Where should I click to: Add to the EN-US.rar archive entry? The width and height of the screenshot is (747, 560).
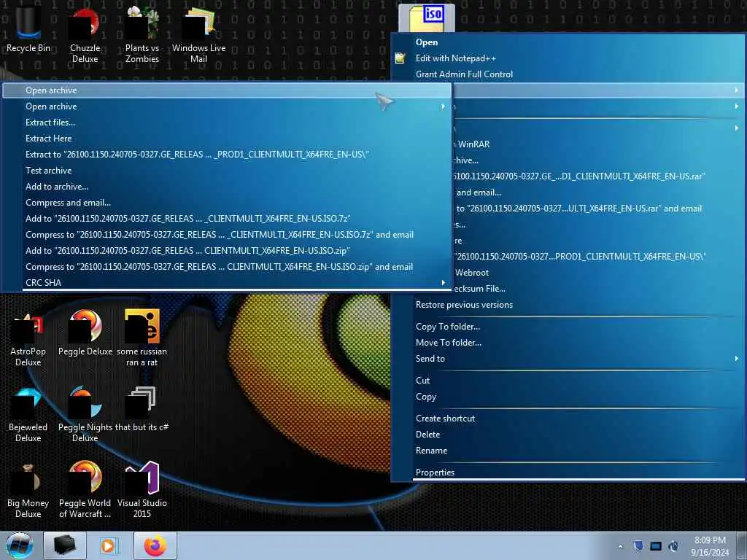pos(597,176)
